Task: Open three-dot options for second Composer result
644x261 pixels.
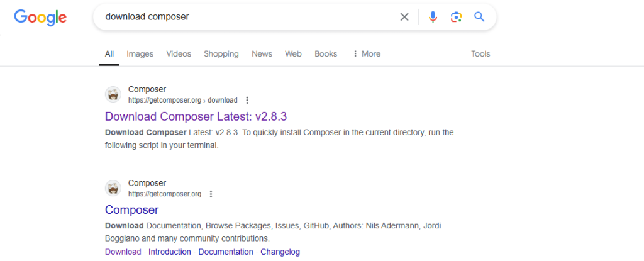Action: pos(211,194)
